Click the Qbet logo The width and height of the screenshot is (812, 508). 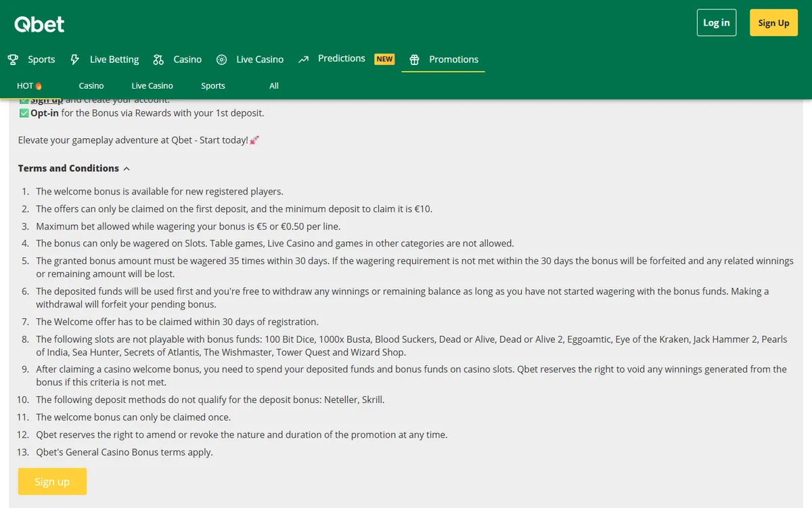(39, 24)
